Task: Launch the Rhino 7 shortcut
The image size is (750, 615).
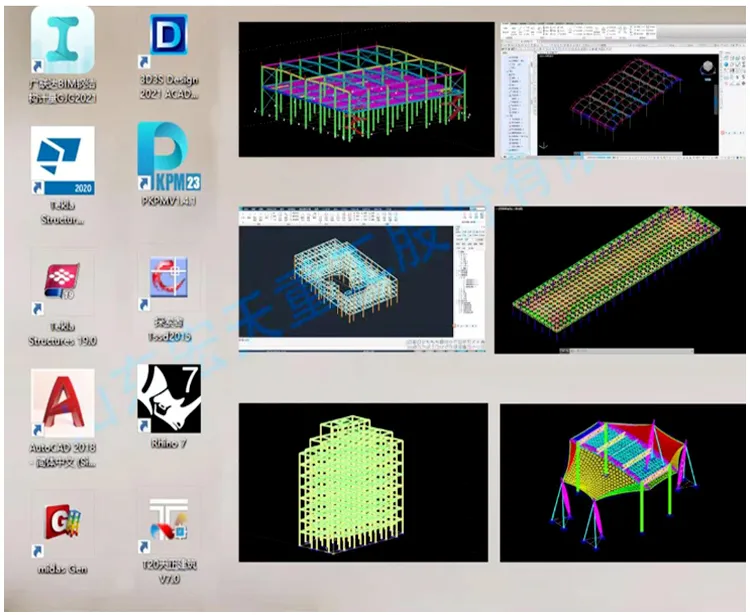Action: click(x=169, y=398)
